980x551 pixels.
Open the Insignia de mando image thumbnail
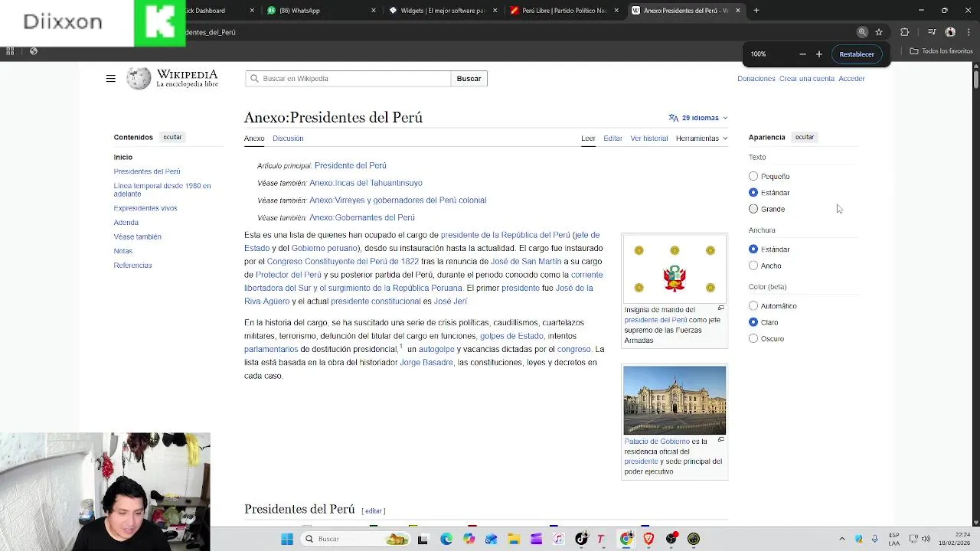(675, 269)
